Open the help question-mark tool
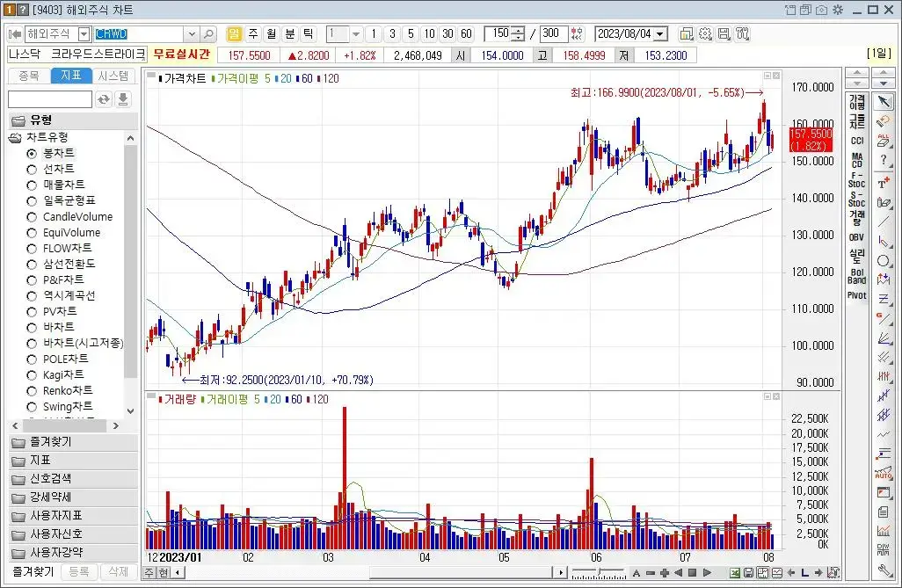This screenshot has width=902, height=588. 883,161
